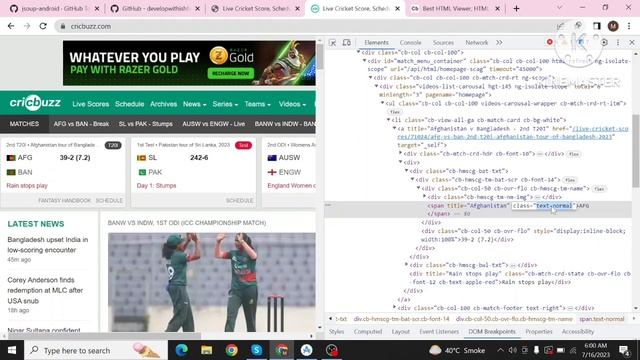The height and width of the screenshot is (360, 640).
Task: Close the DevTools panel
Action: point(632,42)
